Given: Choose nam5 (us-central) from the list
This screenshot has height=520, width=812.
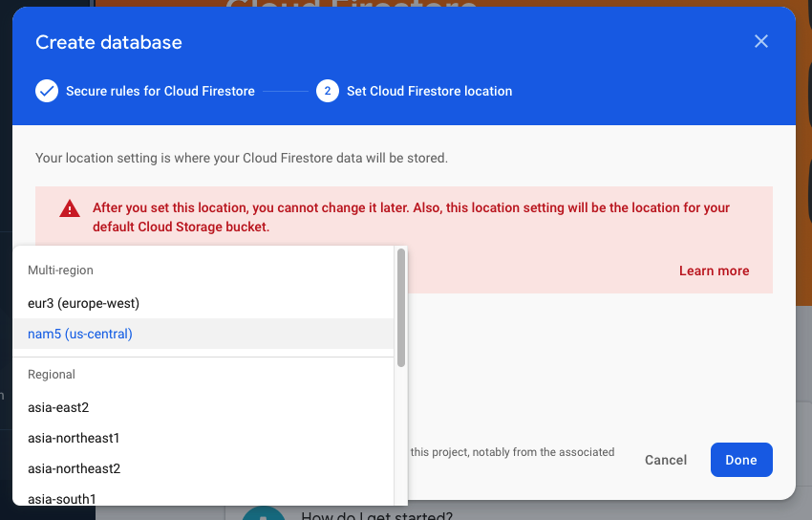Looking at the screenshot, I should point(80,334).
